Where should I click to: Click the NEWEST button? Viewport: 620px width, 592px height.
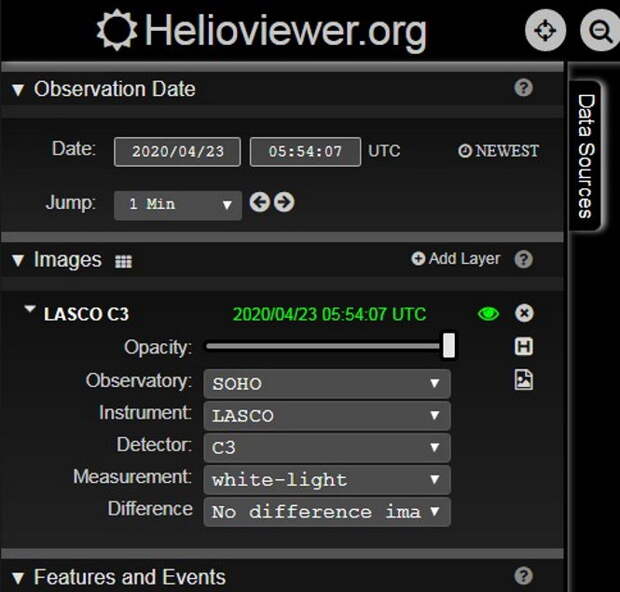click(x=498, y=151)
